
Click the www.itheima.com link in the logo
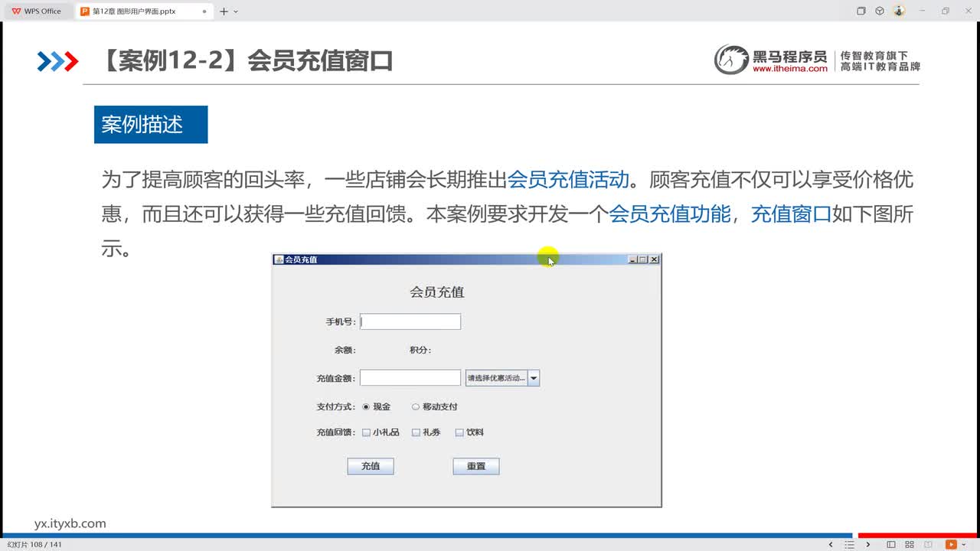point(790,69)
